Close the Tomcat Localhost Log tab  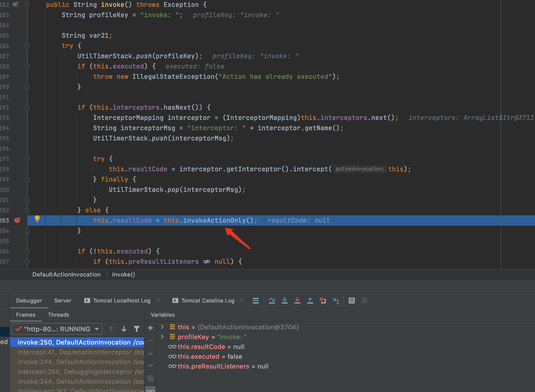coord(158,300)
